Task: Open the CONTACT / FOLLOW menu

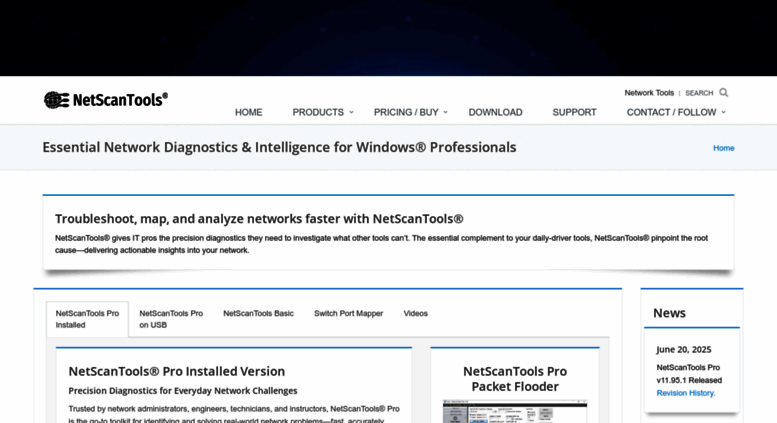Action: pos(671,112)
